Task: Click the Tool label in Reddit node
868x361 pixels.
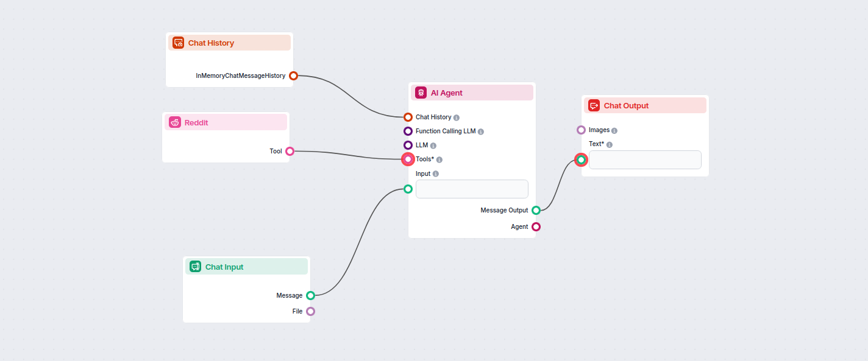Action: click(x=276, y=151)
